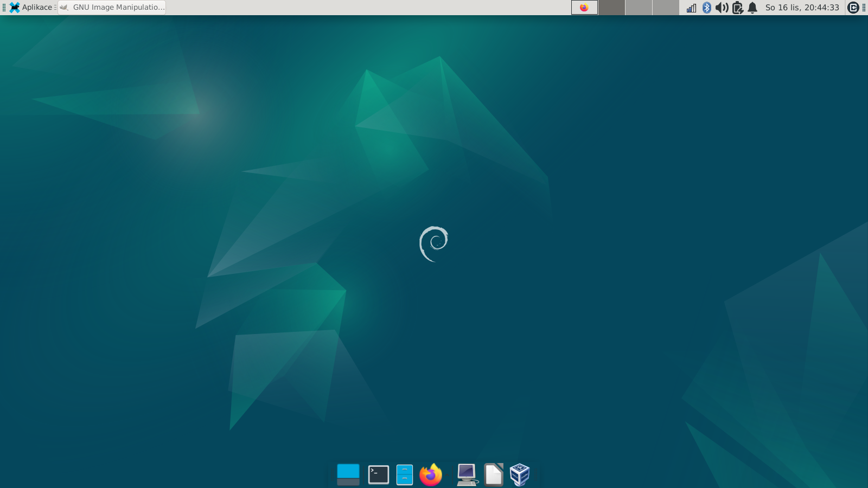Open network signal status icon
This screenshot has width=868, height=488.
point(691,8)
